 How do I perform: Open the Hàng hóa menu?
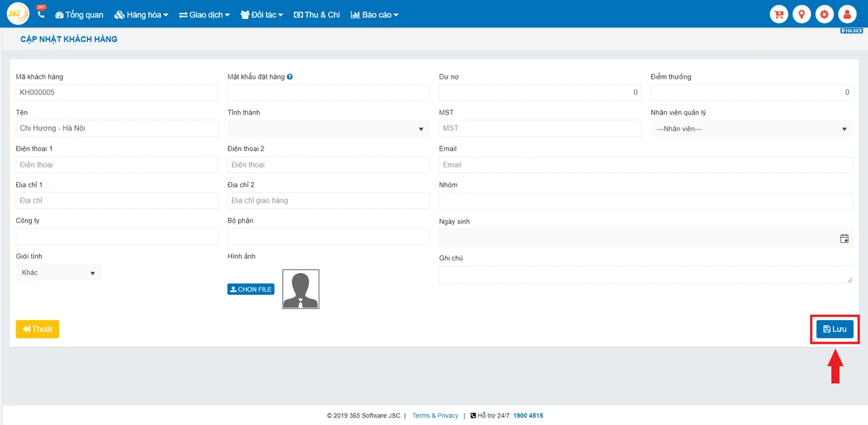tap(141, 14)
